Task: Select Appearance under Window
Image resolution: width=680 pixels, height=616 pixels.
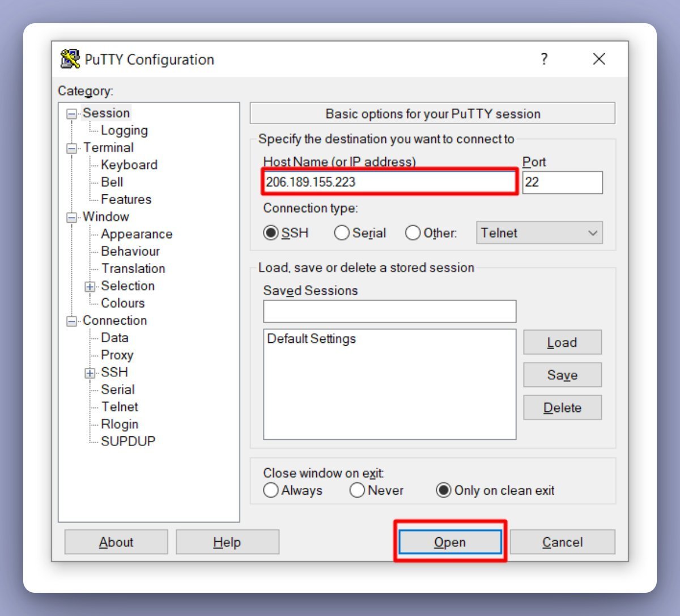Action: [x=136, y=234]
